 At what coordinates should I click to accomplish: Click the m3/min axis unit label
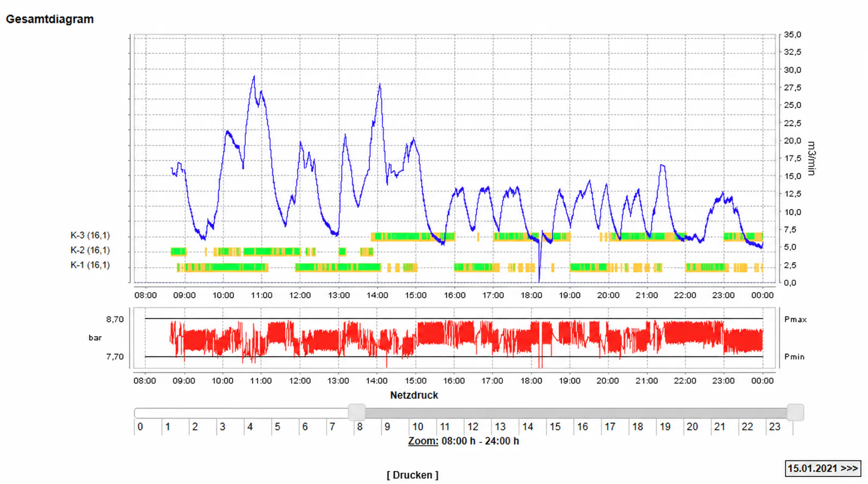point(811,158)
